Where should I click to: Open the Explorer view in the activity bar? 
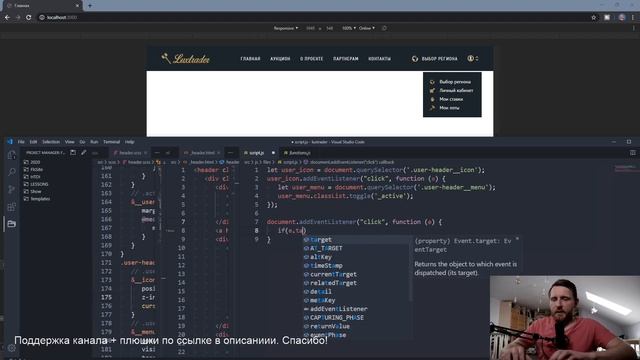pyautogui.click(x=11, y=155)
